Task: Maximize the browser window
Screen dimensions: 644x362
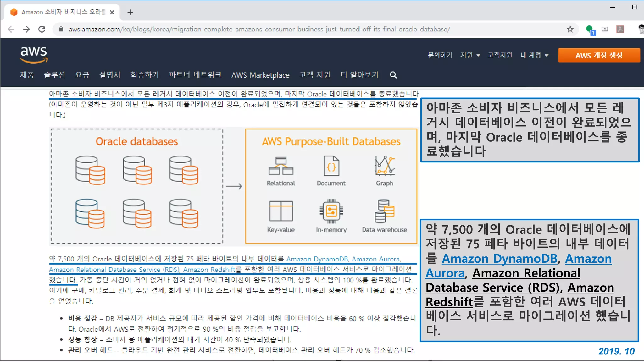Action: point(634,7)
